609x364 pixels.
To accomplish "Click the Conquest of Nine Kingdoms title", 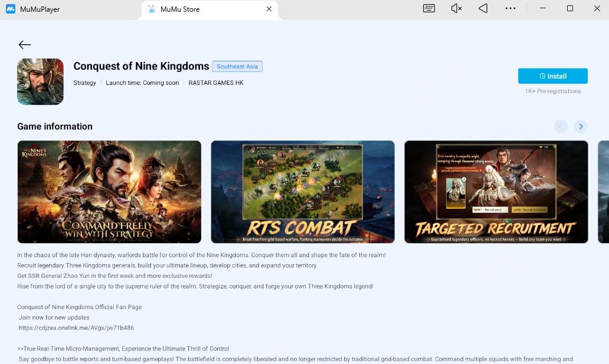I will (x=142, y=66).
